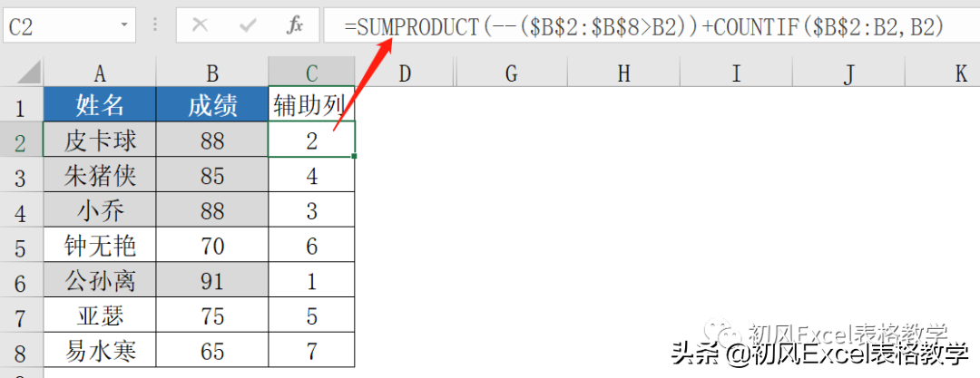Select helper cell with value 7
980x378 pixels.
tap(312, 349)
